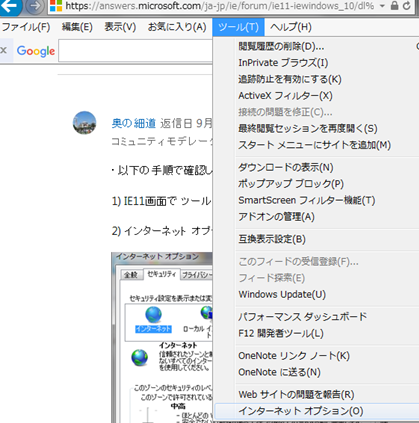Viewport: 419px width, 423px height.
Task: Click the Google toolbar search box
Action: (x=135, y=51)
